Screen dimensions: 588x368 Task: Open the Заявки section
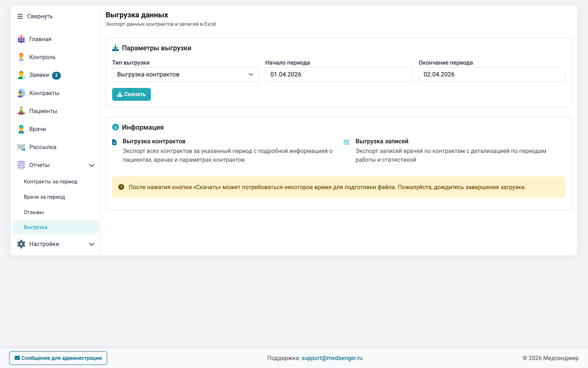tap(55, 75)
